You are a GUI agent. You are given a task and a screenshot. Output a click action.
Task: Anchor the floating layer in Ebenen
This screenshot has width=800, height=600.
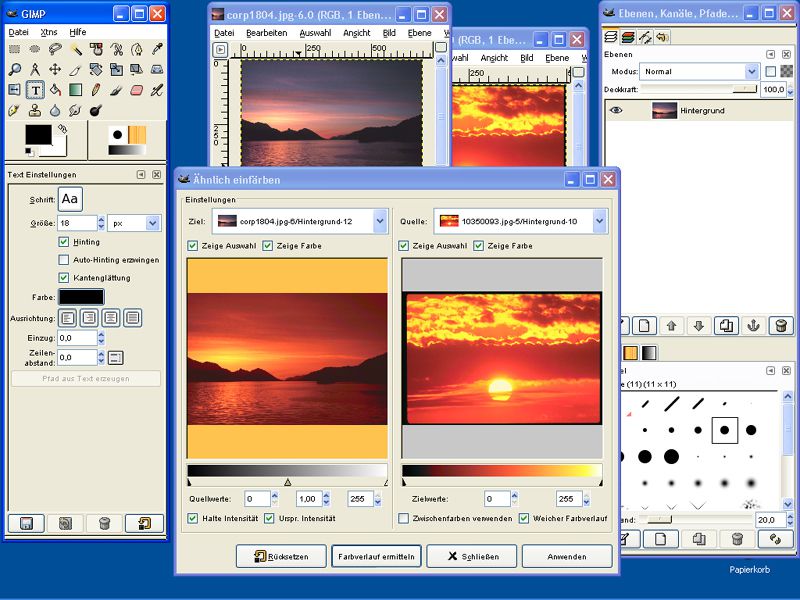[x=754, y=325]
